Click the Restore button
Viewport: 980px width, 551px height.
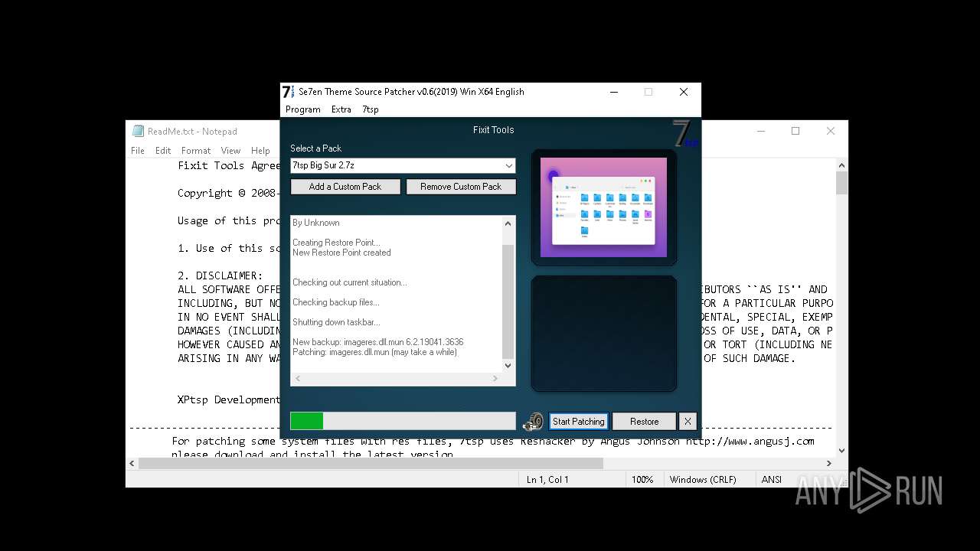click(x=644, y=421)
